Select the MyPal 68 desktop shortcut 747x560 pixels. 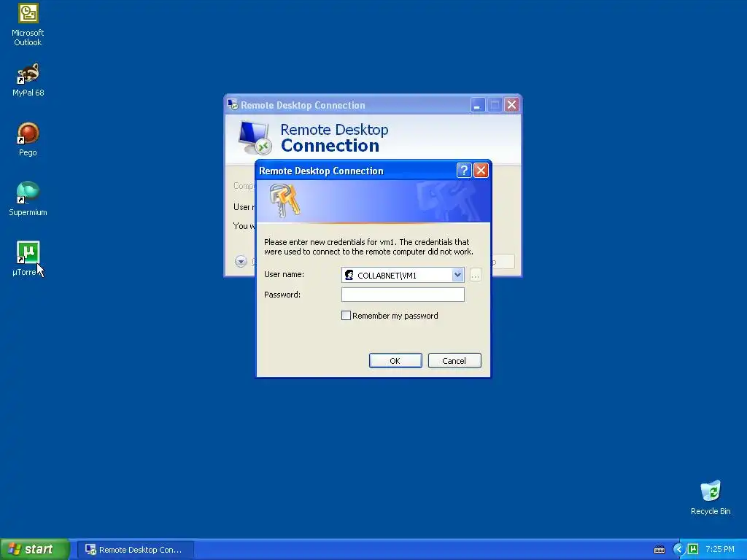pos(28,79)
